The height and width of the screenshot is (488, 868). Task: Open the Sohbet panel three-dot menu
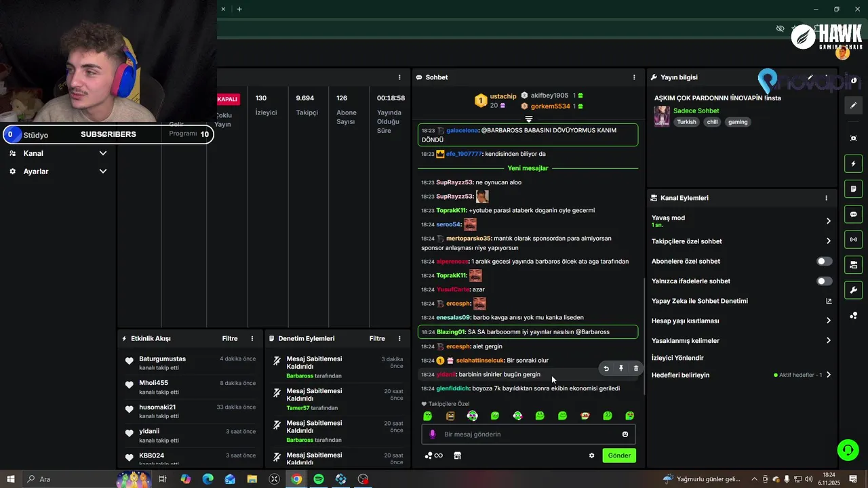[x=634, y=77]
